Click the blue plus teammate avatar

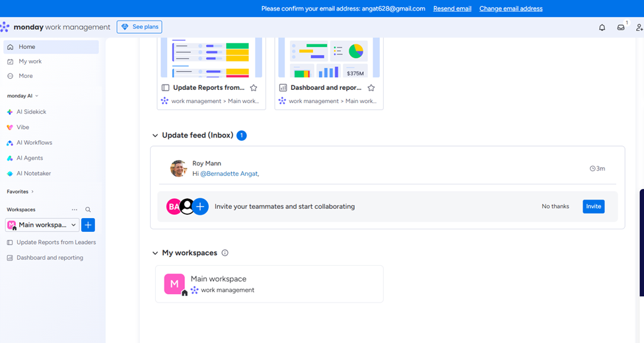(x=200, y=207)
